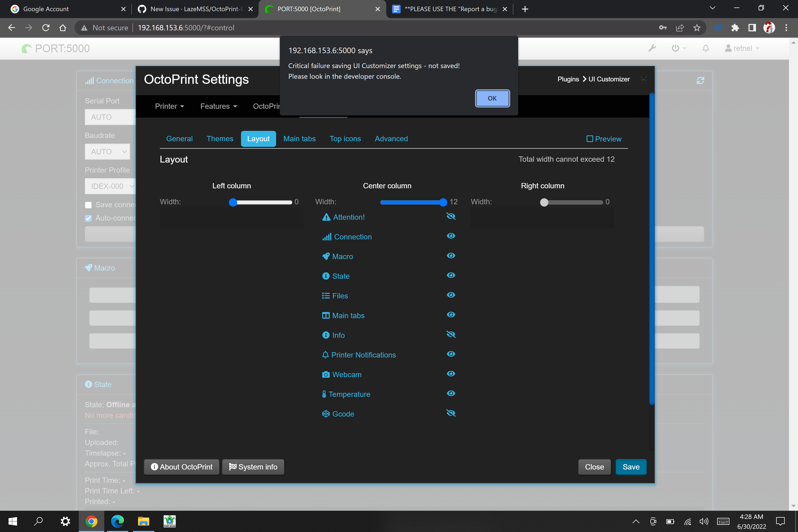Open the File Explorer from the taskbar

pos(144,521)
